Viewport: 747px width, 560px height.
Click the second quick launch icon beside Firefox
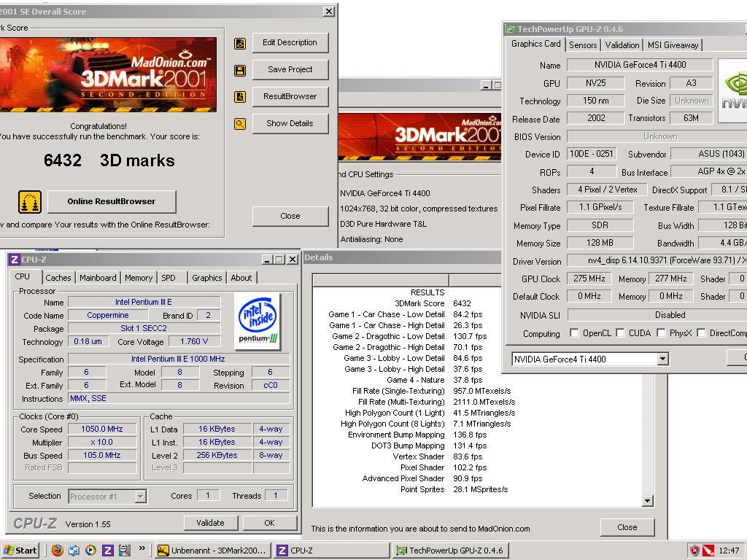(74, 551)
